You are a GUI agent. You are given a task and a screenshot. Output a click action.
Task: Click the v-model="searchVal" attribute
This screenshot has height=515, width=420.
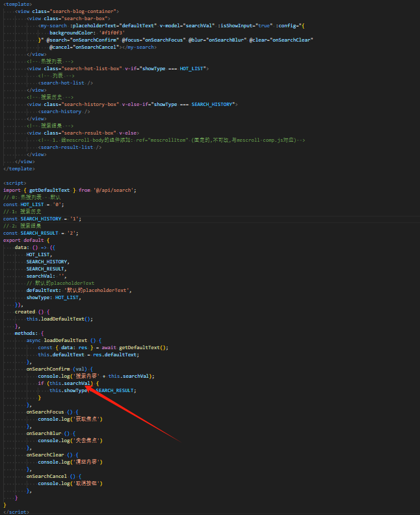(187, 25)
